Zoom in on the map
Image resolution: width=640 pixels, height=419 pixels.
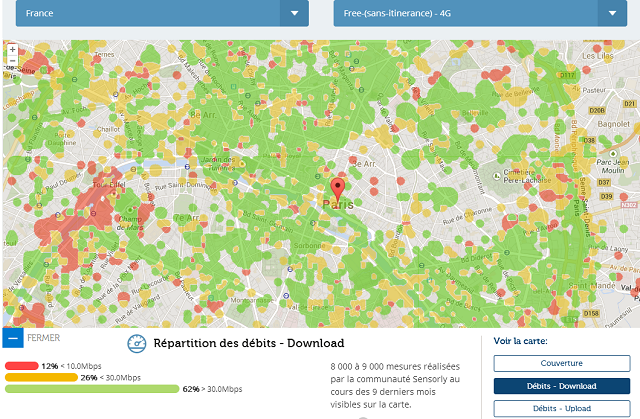tap(11, 48)
